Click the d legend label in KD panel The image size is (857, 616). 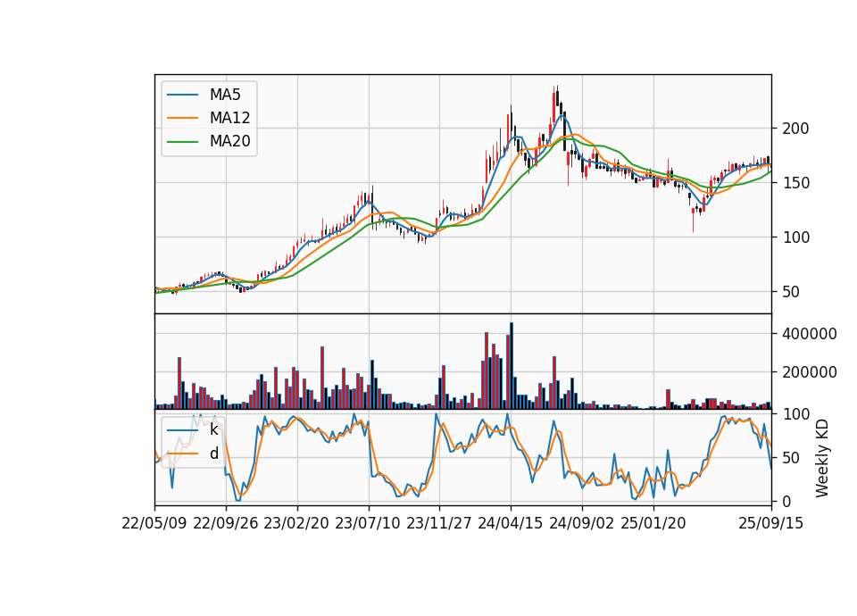(213, 454)
